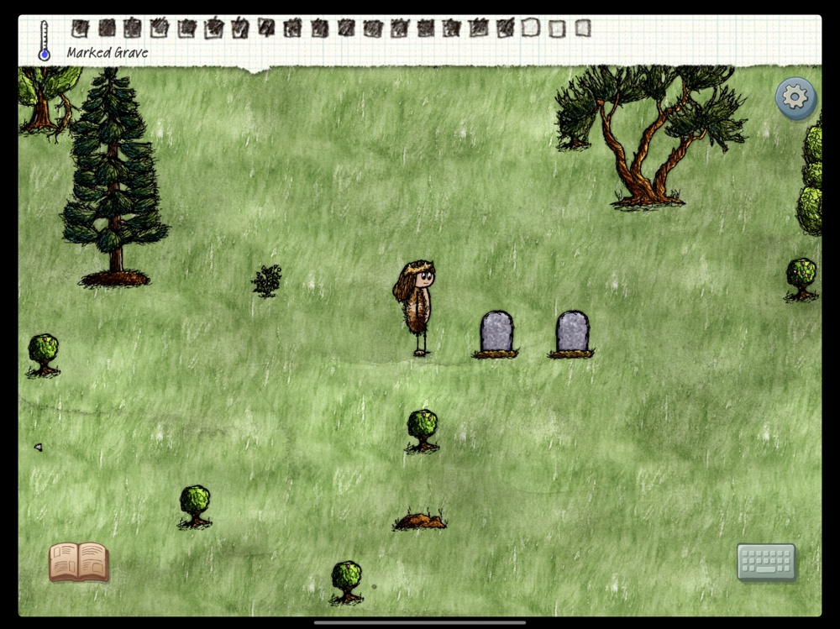
Task: Tap the gooseberry bush at the bottom edge
Action: pyautogui.click(x=347, y=582)
